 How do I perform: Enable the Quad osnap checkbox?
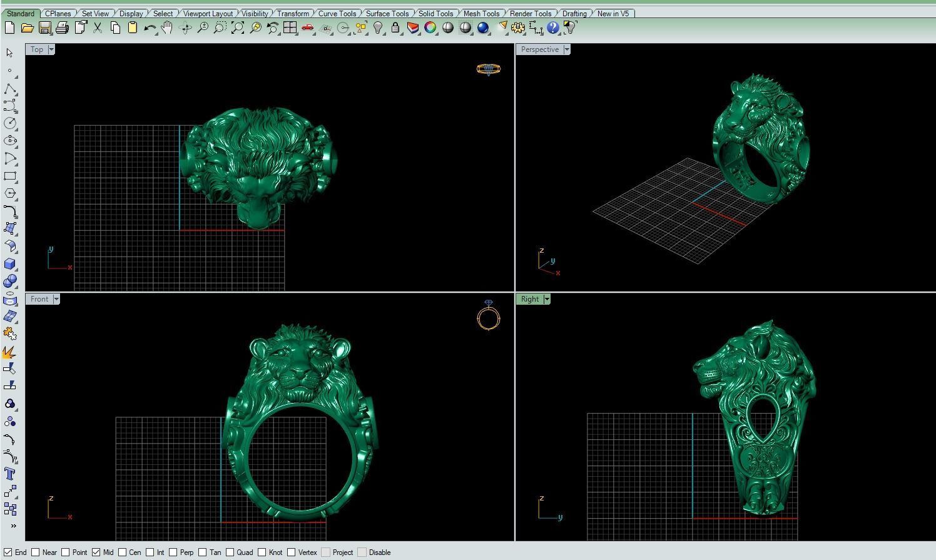tap(230, 552)
